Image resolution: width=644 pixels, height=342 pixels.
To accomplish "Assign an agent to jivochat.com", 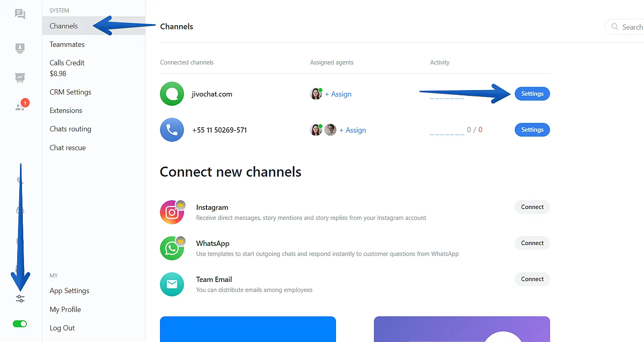I will click(x=338, y=94).
